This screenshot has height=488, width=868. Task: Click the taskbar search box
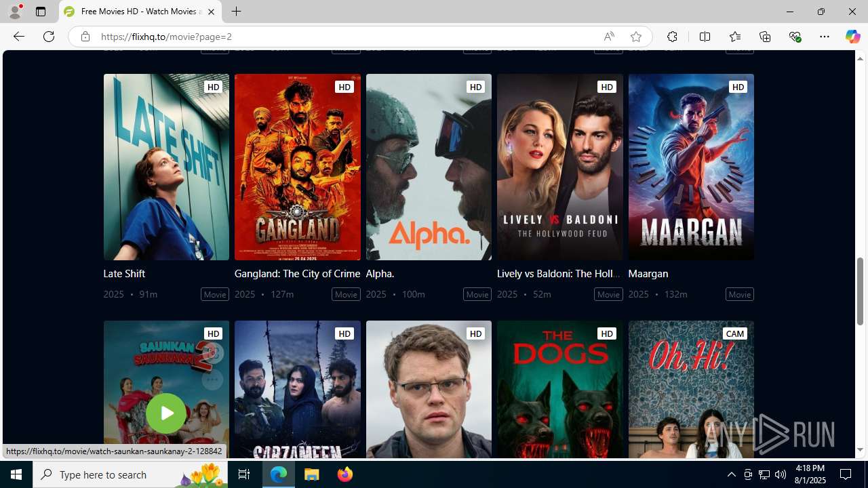tap(130, 474)
